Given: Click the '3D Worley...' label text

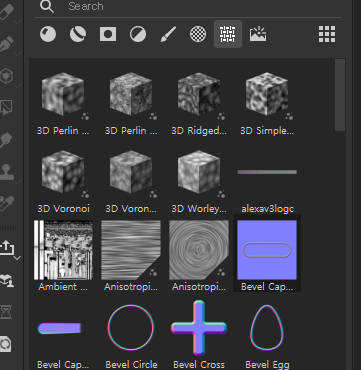Looking at the screenshot, I should coord(199,209).
